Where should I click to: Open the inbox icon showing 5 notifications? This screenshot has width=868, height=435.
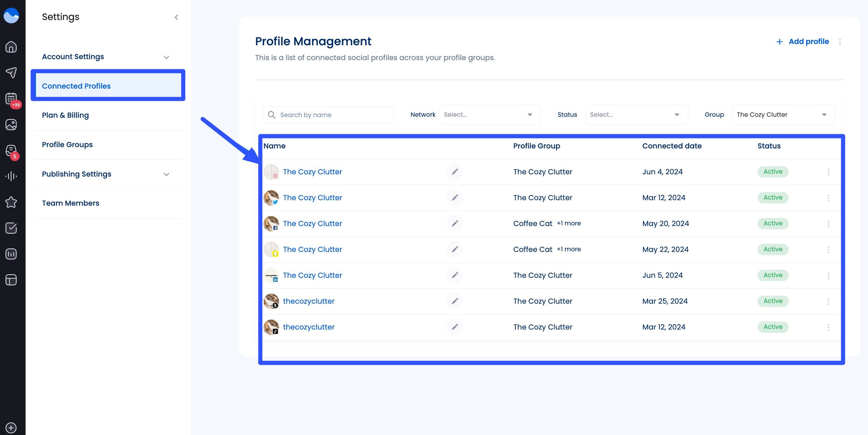pos(11,150)
